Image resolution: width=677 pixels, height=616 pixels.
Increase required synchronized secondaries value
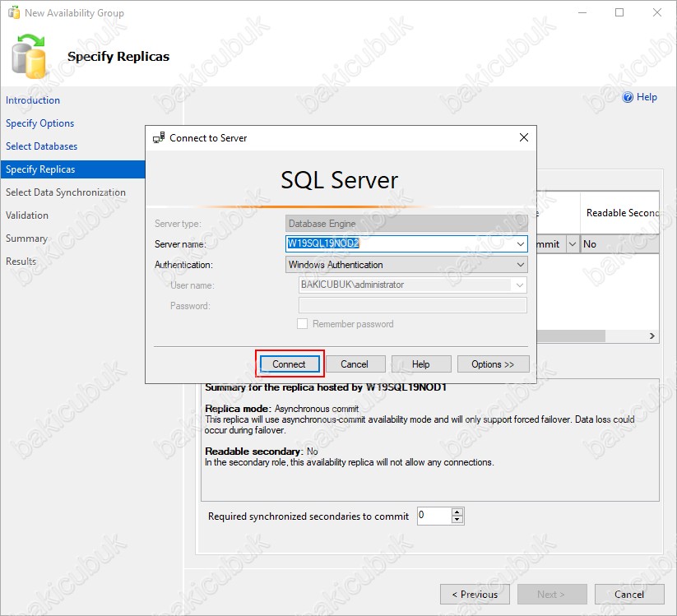click(x=457, y=512)
